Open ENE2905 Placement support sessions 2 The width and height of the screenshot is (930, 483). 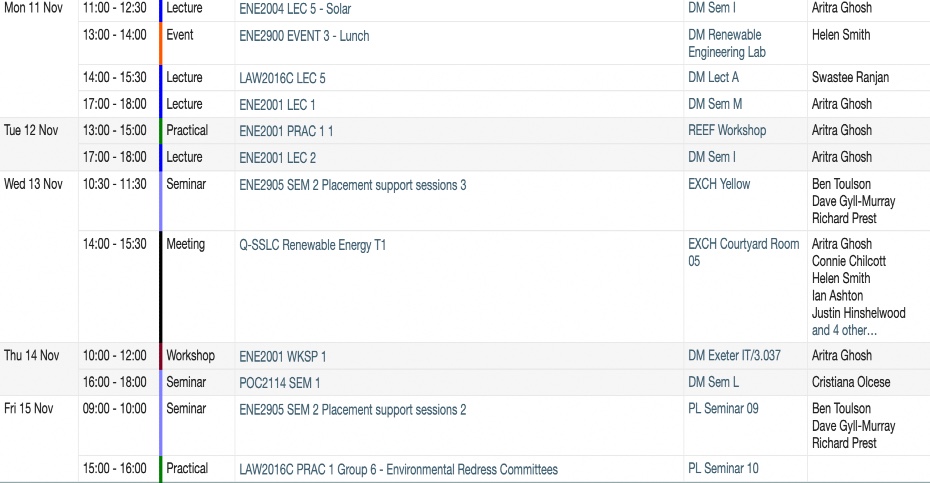(x=352, y=409)
